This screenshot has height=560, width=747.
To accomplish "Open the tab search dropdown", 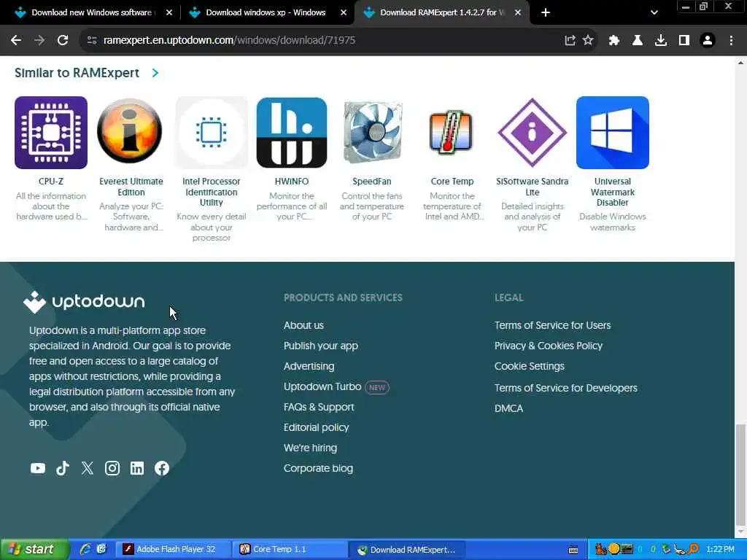I will [654, 12].
